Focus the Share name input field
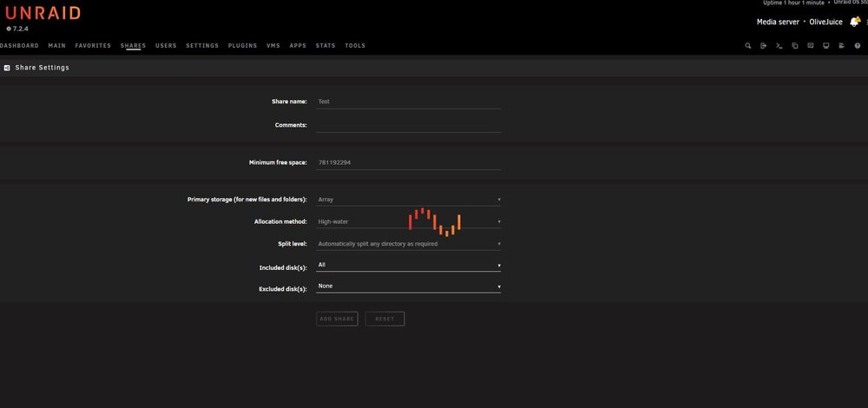Viewport: 868px width, 408px height. pyautogui.click(x=409, y=102)
